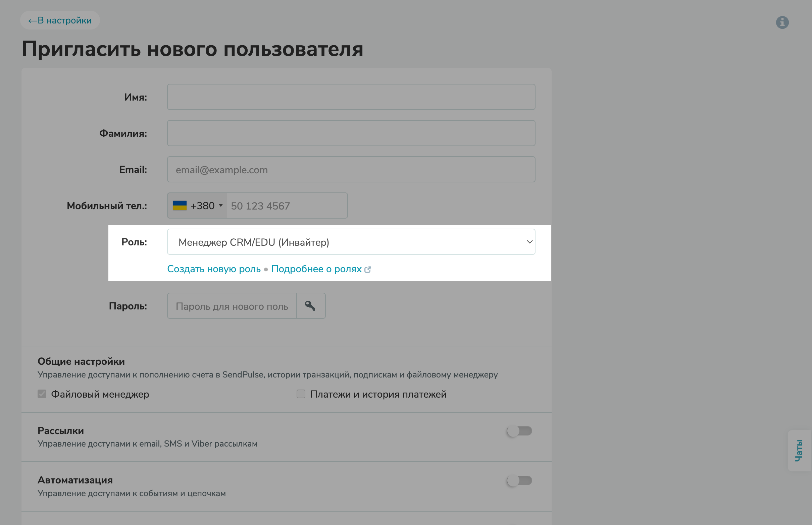The width and height of the screenshot is (812, 525).
Task: Focus the Фамилия input field
Action: tap(351, 133)
